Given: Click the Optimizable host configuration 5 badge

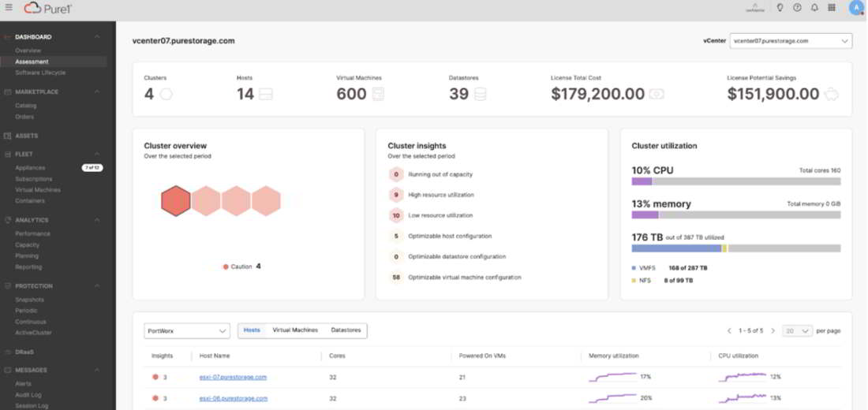Looking at the screenshot, I should (396, 237).
